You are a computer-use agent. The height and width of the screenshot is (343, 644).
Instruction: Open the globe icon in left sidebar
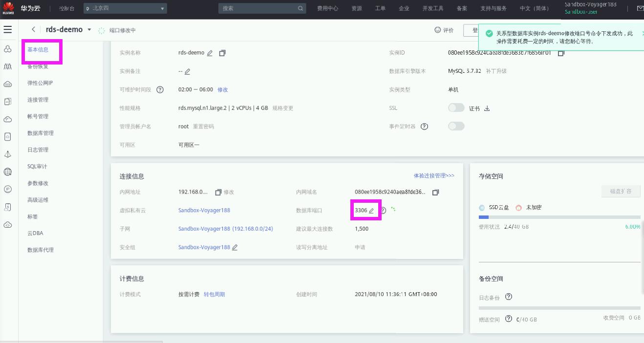(7, 172)
